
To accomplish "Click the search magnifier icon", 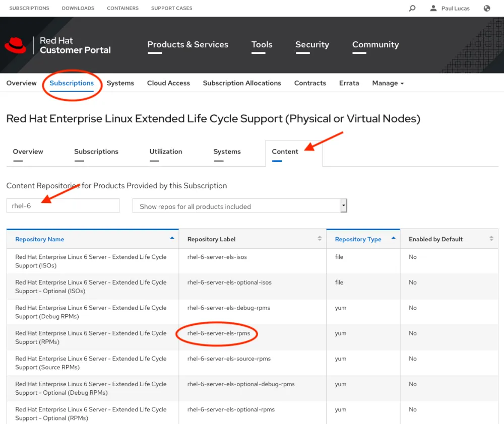I will click(x=412, y=9).
